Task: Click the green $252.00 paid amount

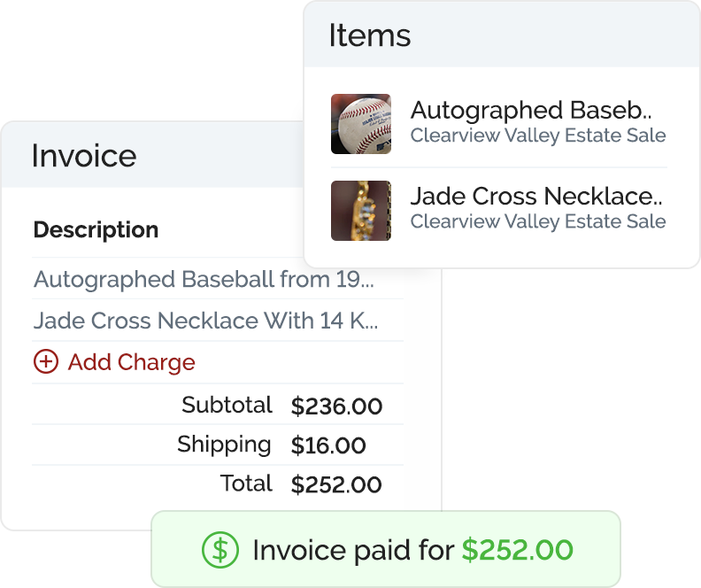Action: (x=517, y=550)
